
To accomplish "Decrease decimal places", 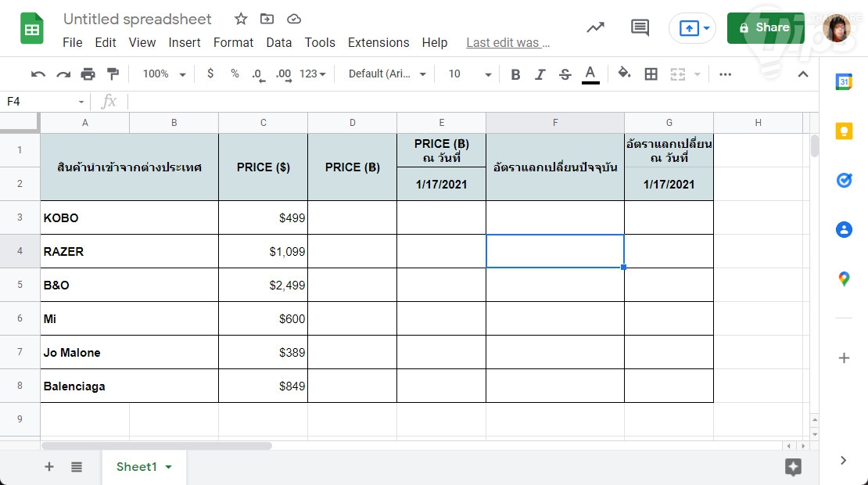I will pyautogui.click(x=259, y=74).
